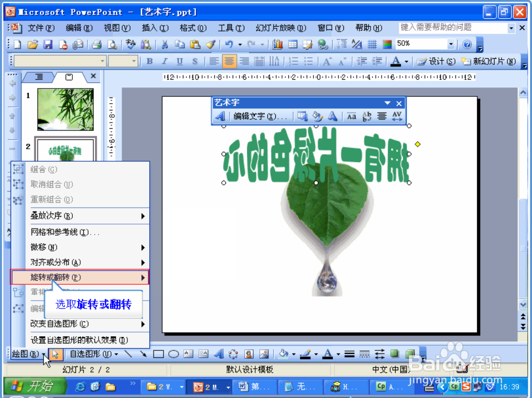Choose 旋转或翻转 in the Draw menu
The height and width of the screenshot is (398, 532).
[80, 278]
